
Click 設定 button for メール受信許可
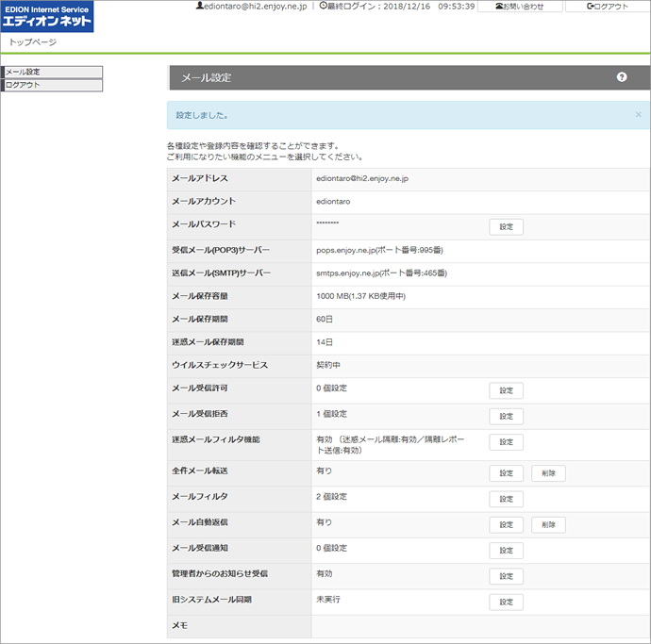506,390
